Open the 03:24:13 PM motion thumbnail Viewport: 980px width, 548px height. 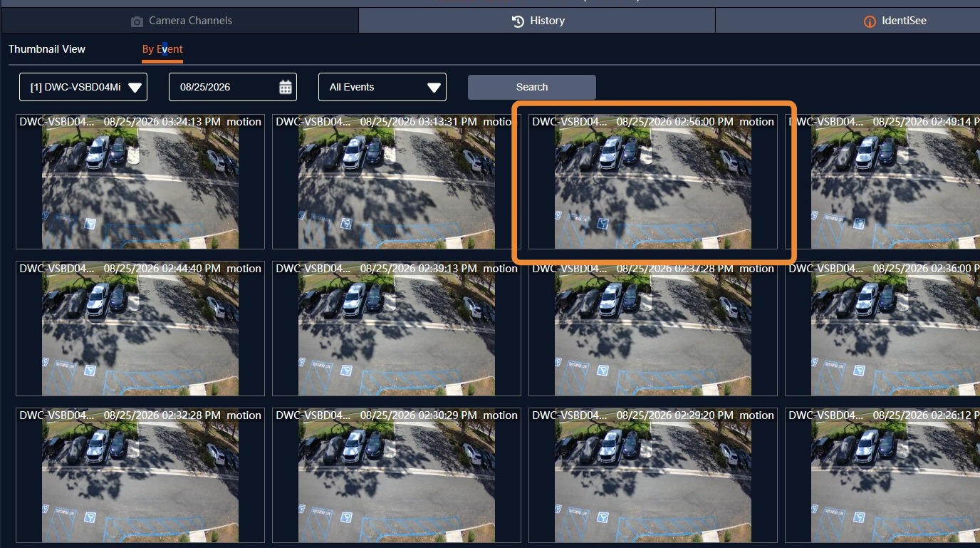pos(140,182)
